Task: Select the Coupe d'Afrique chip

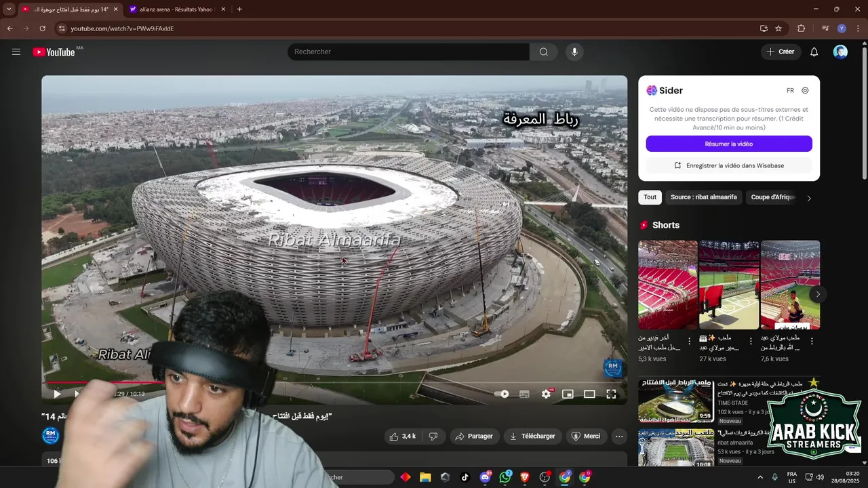Action: [x=772, y=197]
